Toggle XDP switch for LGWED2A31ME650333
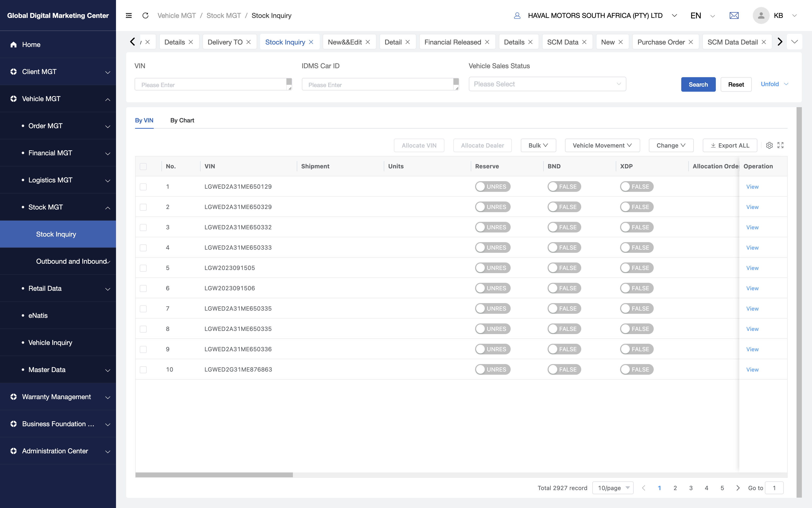This screenshot has height=508, width=812. coord(637,248)
